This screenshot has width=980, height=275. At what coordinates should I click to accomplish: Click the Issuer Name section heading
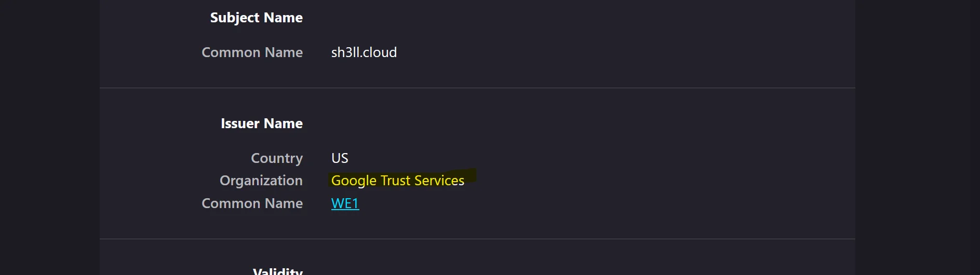pos(261,123)
